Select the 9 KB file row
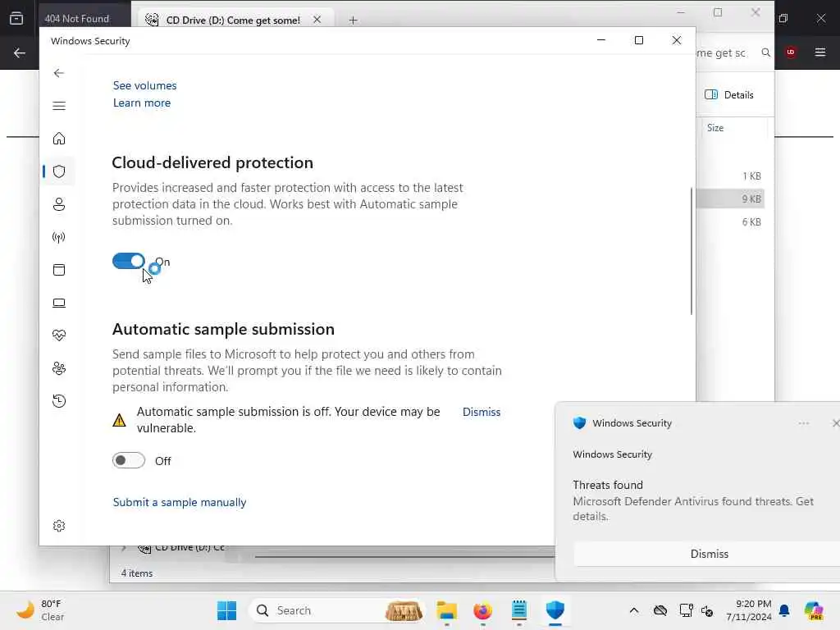The image size is (840, 630). [731, 199]
